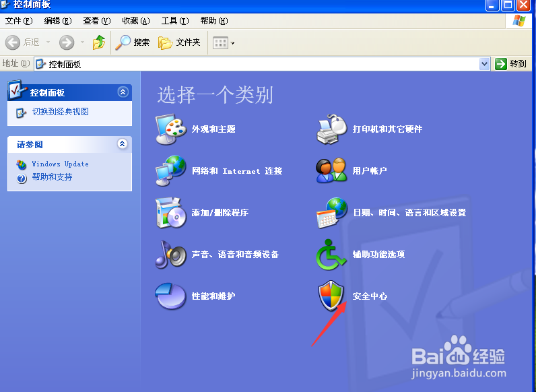The width and height of the screenshot is (536, 392).
Task: Open the 帮助(H) menu
Action: point(214,21)
